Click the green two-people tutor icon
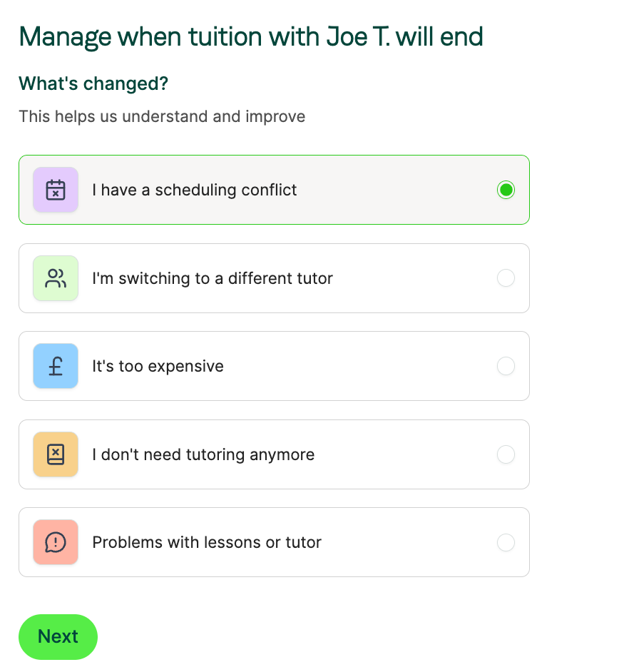This screenshot has height=672, width=619. (x=56, y=278)
